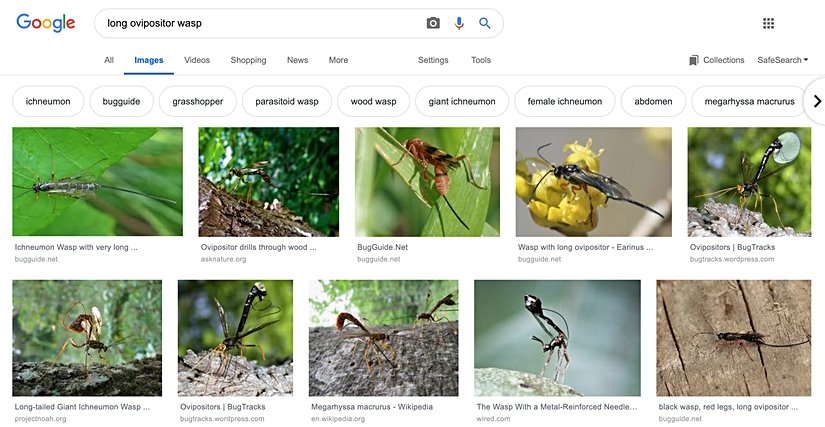Select the 'giant ichneumon' suggestion chip
Image resolution: width=825 pixels, height=427 pixels.
461,101
